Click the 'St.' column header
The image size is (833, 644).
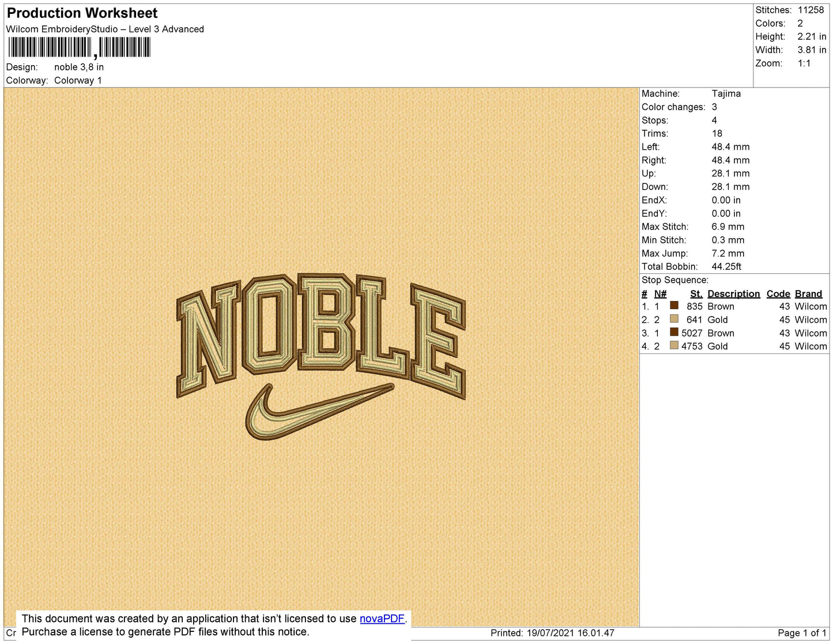click(x=696, y=293)
